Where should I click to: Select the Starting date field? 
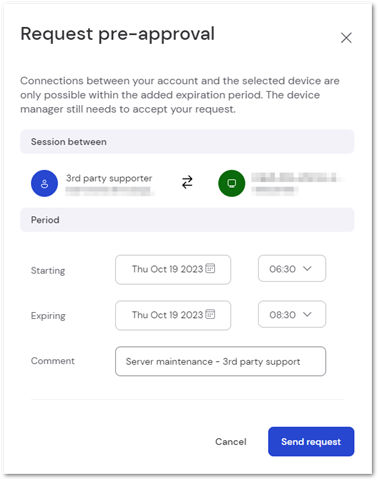(x=173, y=270)
